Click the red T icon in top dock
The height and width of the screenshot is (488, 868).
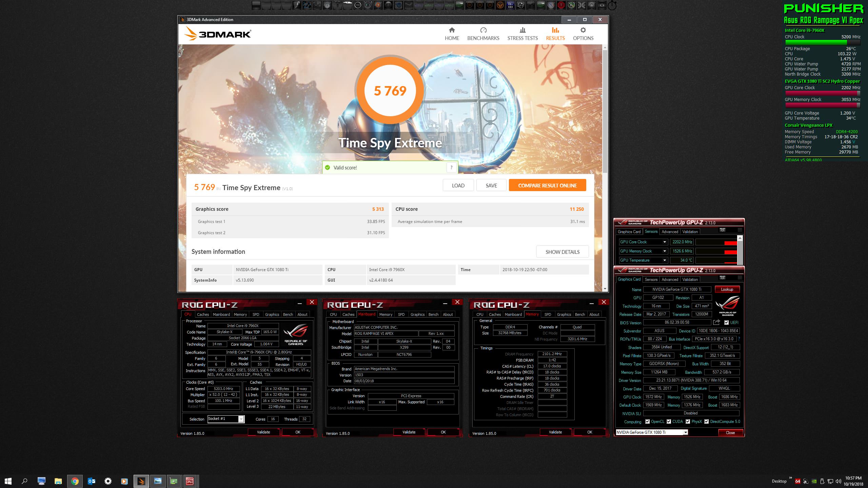coord(561,5)
